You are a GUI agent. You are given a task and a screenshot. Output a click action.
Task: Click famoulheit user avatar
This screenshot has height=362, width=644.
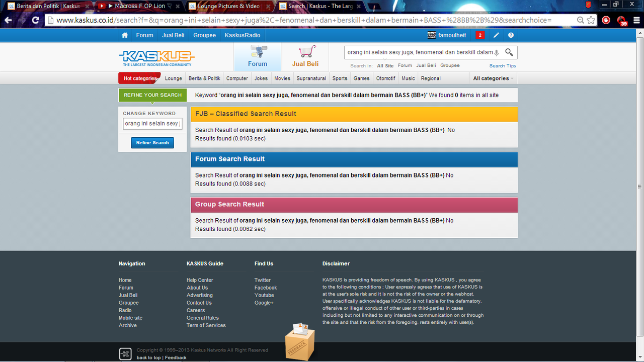click(x=432, y=35)
